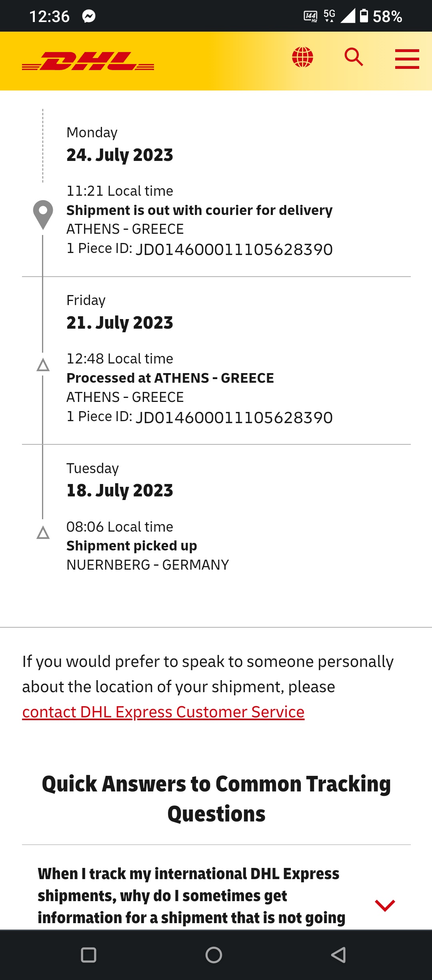This screenshot has width=432, height=980.
Task: Tap the triangle marker for Shipment picked up
Action: pos(43,532)
